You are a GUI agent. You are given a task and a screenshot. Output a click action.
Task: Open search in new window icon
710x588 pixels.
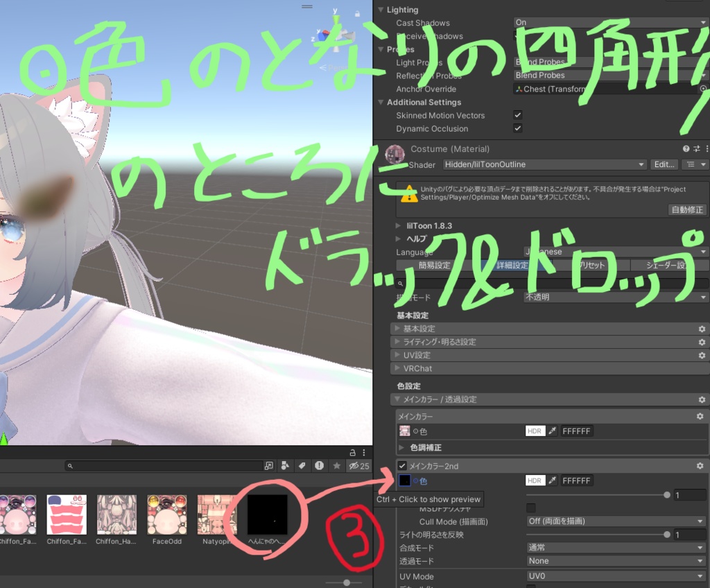269,466
